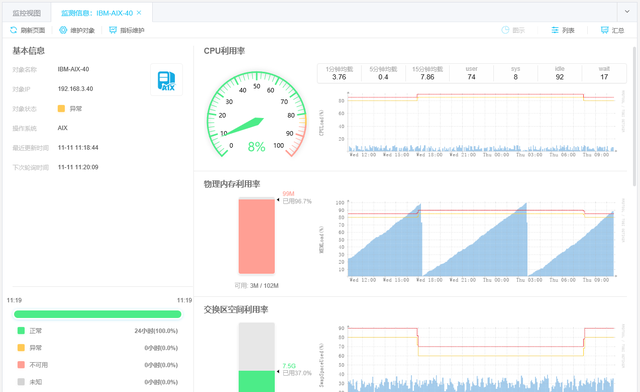Click the IP address 192.168.3.40
Viewport: 640px width, 392px height.
[x=76, y=89]
